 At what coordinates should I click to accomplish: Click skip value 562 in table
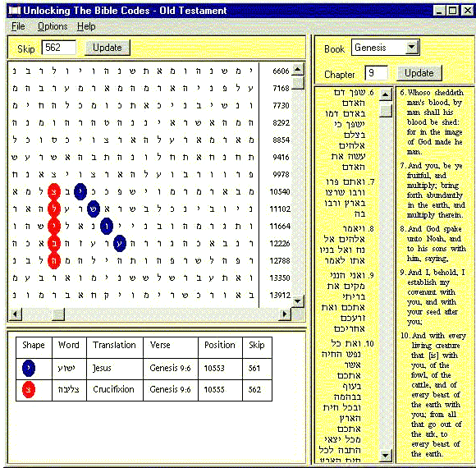pos(254,389)
